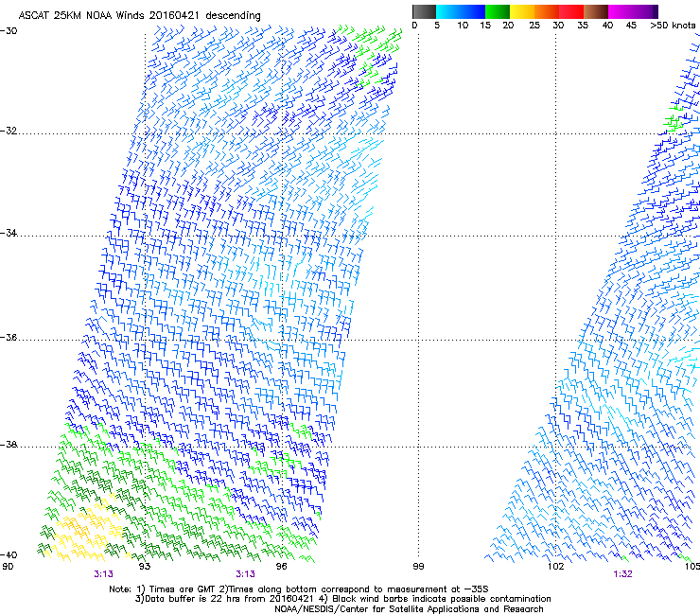Click the '20' label under the color scale

508,26
